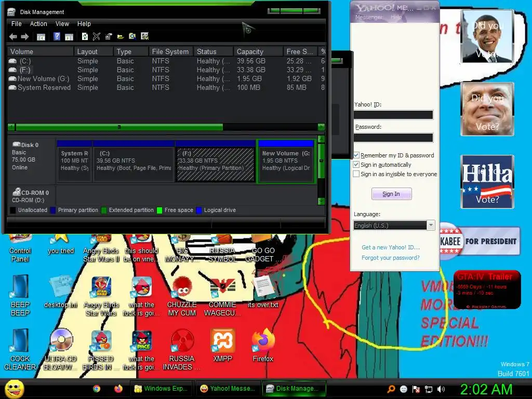
Task: Open the Properties toolbar icon
Action: click(x=109, y=36)
